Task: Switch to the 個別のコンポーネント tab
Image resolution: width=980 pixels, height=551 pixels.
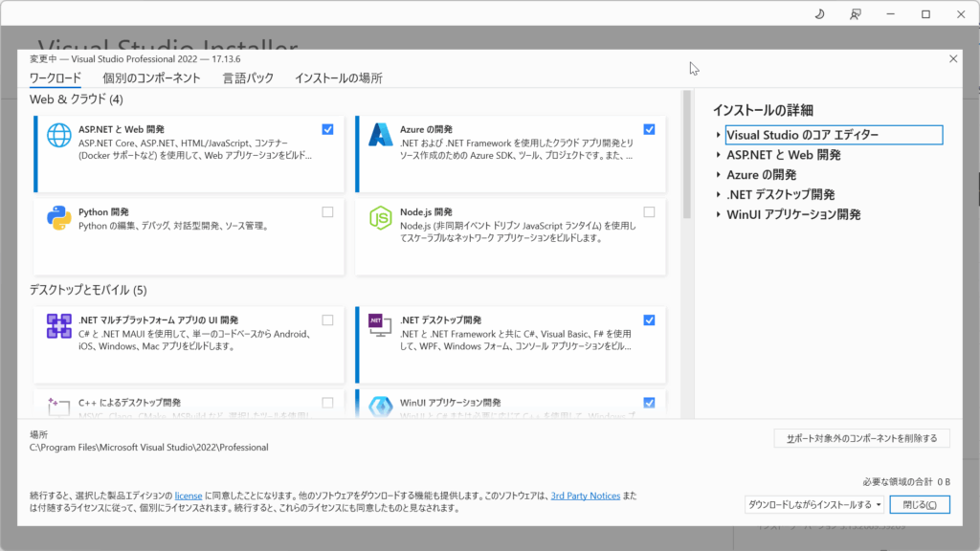Action: [x=151, y=78]
